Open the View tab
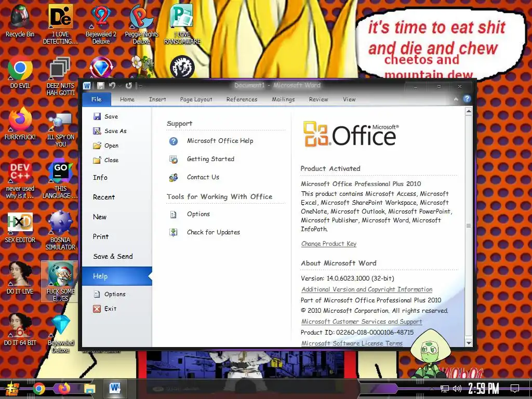Image resolution: width=532 pixels, height=399 pixels. tap(349, 99)
